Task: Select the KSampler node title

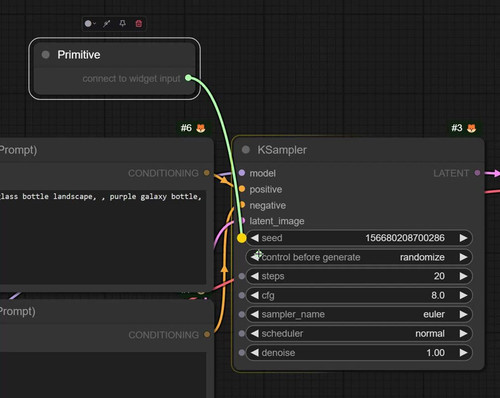Action: [282, 150]
